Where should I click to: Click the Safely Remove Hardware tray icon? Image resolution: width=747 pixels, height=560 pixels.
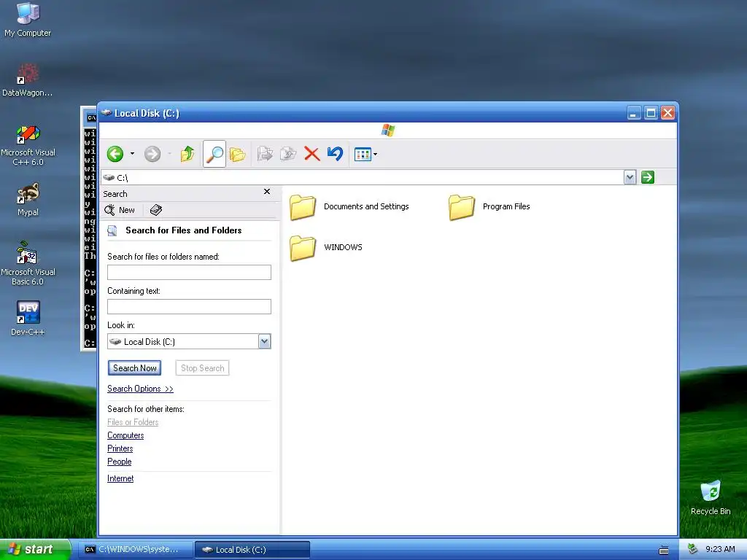(693, 549)
